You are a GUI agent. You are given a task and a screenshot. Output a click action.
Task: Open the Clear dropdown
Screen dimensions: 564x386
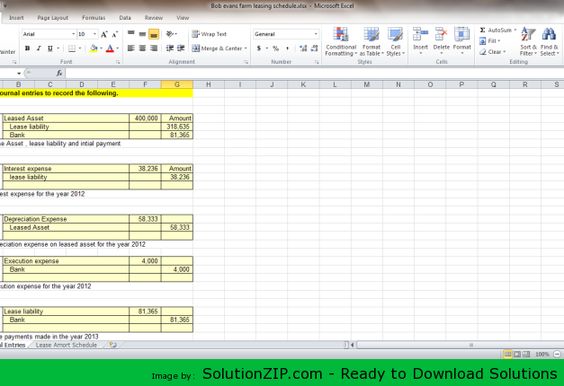pyautogui.click(x=492, y=52)
